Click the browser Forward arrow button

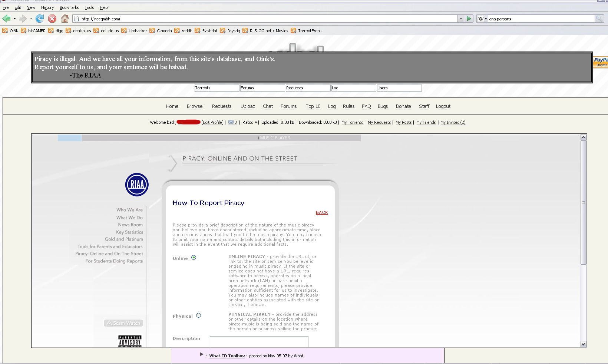(23, 19)
